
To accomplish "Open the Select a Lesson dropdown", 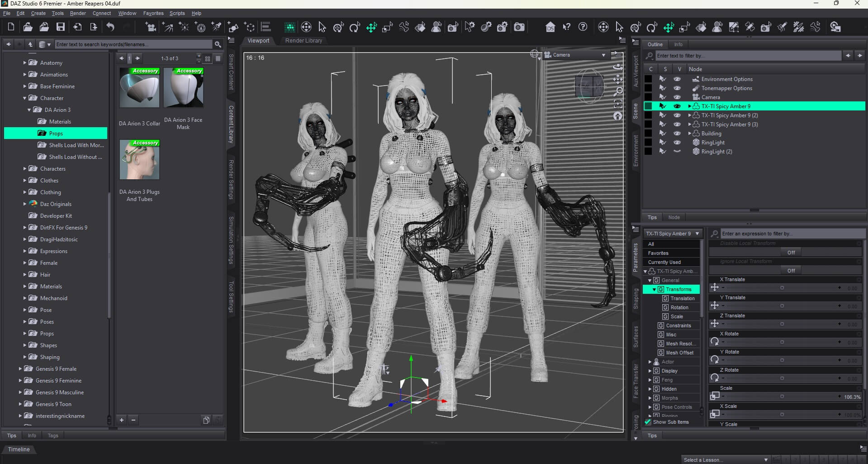I will [x=726, y=459].
